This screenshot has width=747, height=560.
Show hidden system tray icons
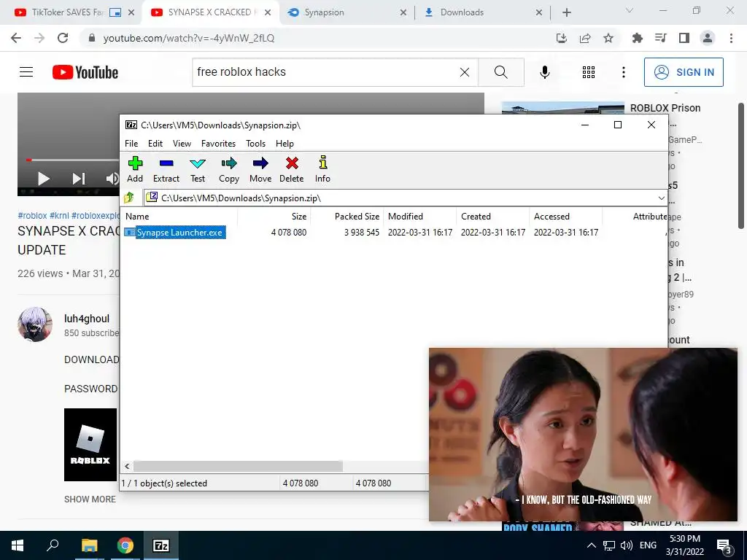[x=591, y=545]
